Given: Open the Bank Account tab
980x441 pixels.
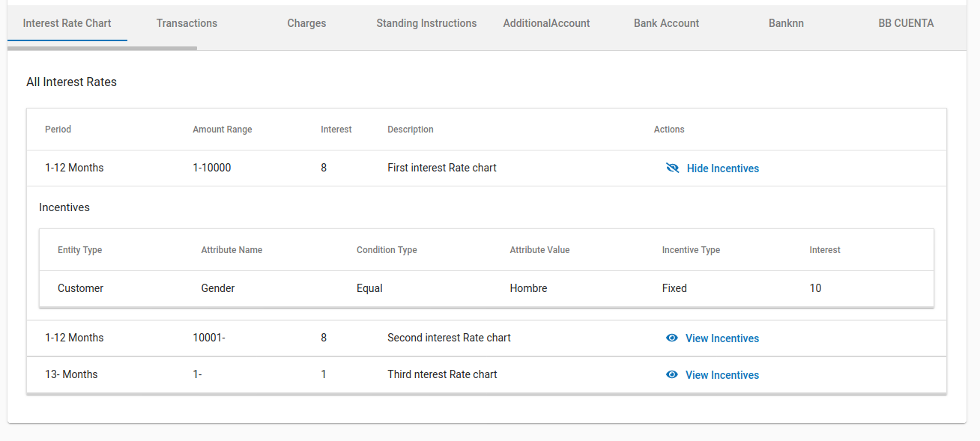Looking at the screenshot, I should (x=666, y=23).
